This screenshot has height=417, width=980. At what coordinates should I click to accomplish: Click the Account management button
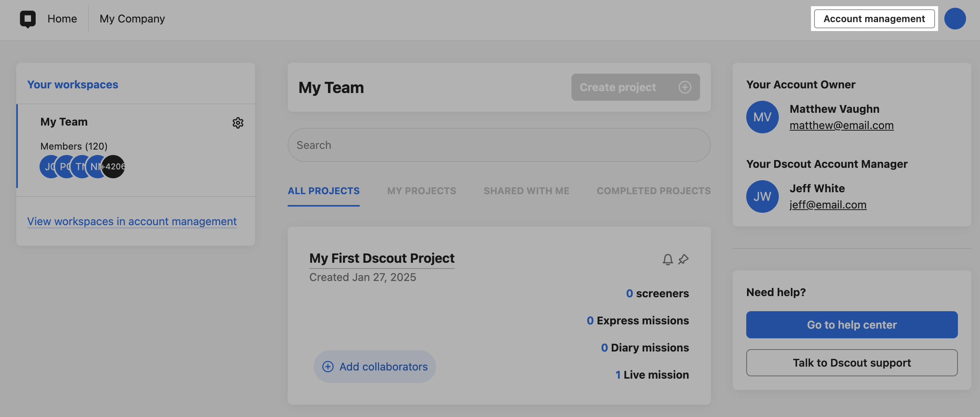874,19
